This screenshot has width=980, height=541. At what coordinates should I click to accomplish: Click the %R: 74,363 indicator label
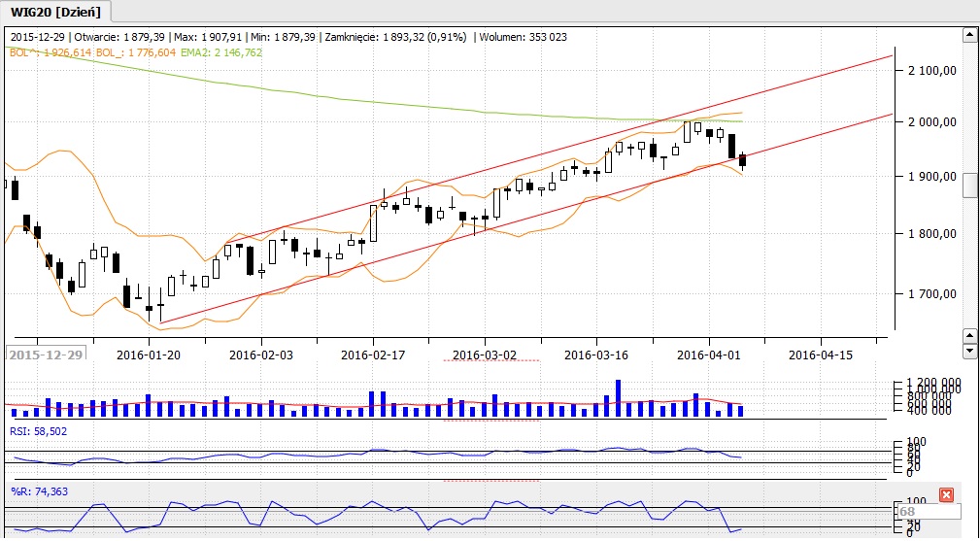[x=39, y=491]
